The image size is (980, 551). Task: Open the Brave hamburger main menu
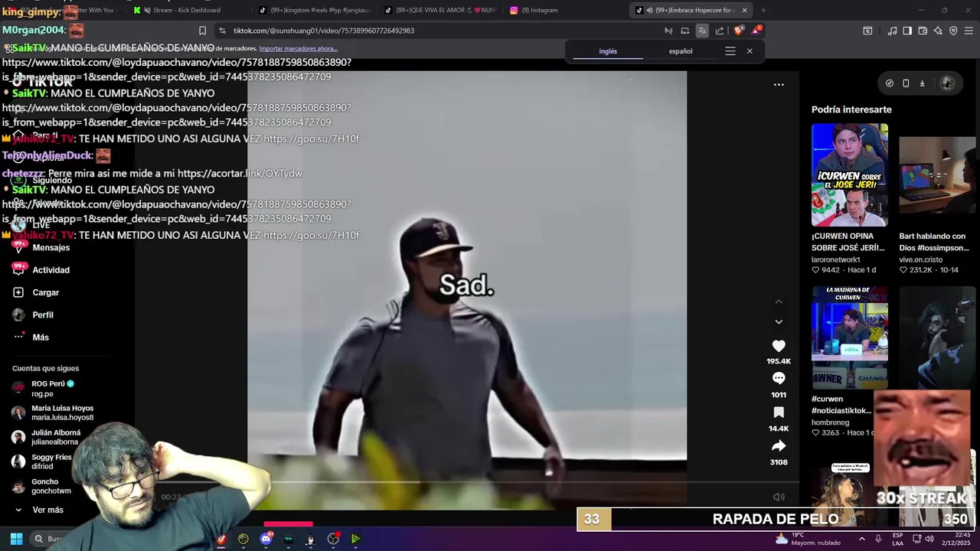969,31
